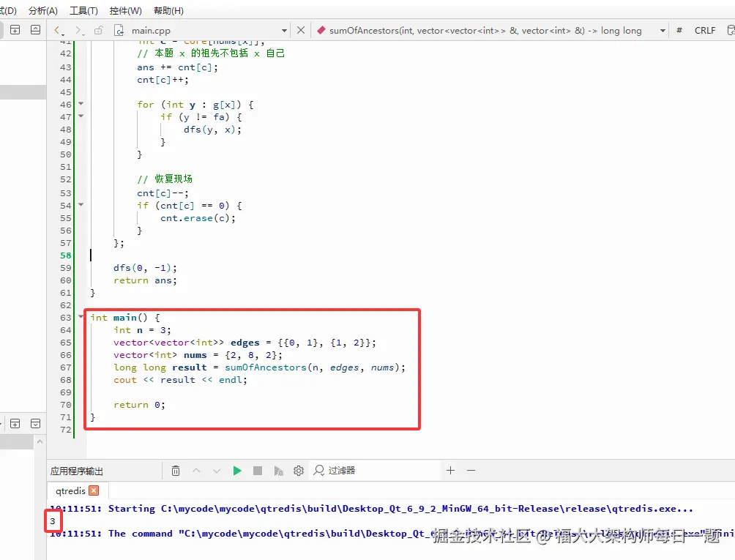Click 'int n = 3;' on line 64
735x560 pixels.
[143, 330]
